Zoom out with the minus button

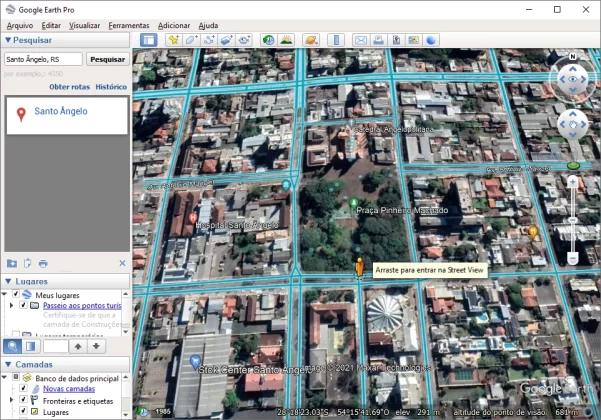[x=573, y=258]
